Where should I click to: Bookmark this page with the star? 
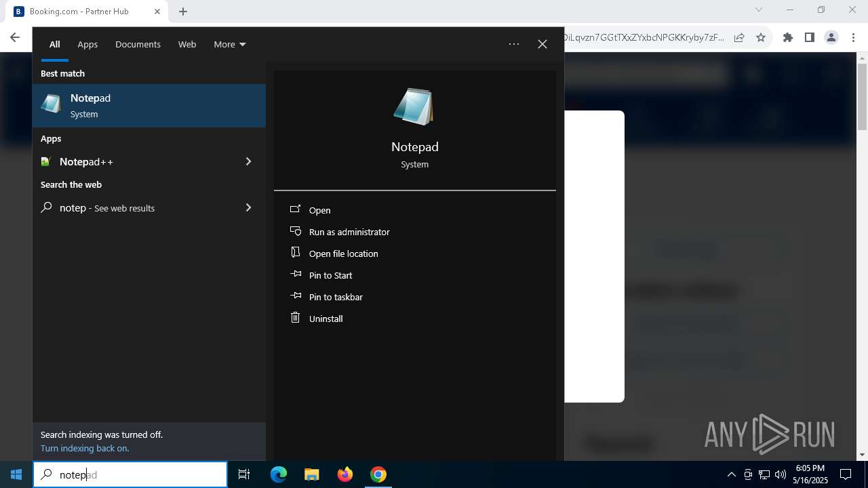[761, 37]
